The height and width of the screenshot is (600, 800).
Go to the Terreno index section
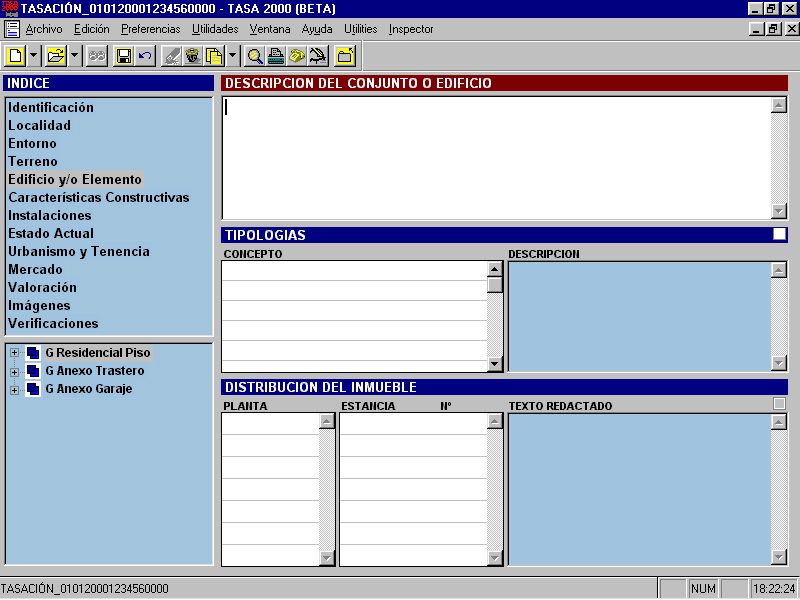coord(33,161)
